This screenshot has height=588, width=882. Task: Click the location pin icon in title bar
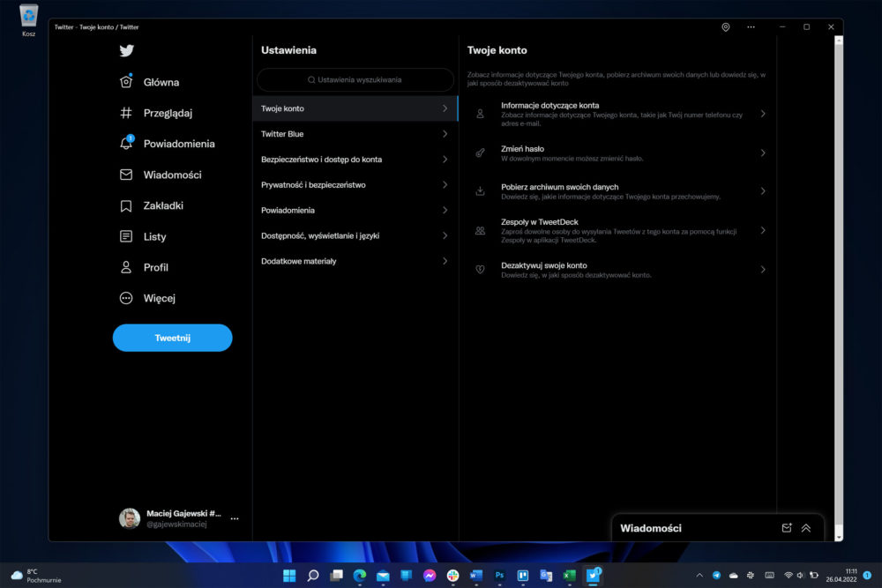pyautogui.click(x=726, y=27)
